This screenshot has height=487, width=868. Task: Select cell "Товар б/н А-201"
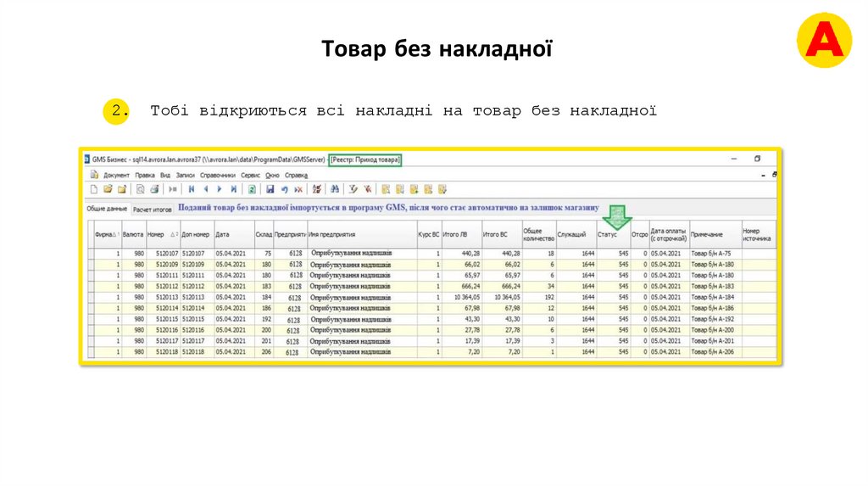point(715,341)
